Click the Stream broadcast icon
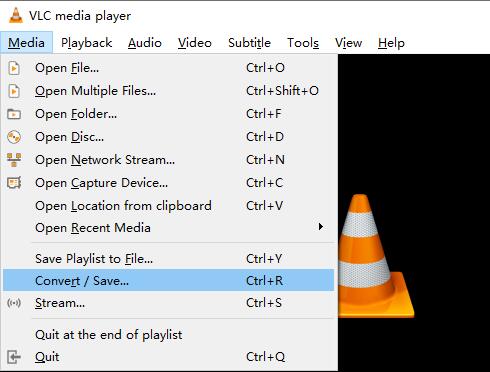The height and width of the screenshot is (372, 490). (x=14, y=303)
